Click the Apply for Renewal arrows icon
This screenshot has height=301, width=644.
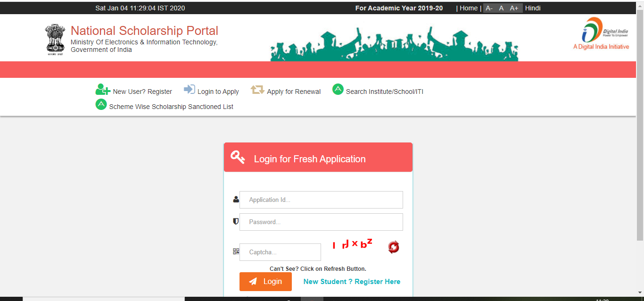click(257, 90)
